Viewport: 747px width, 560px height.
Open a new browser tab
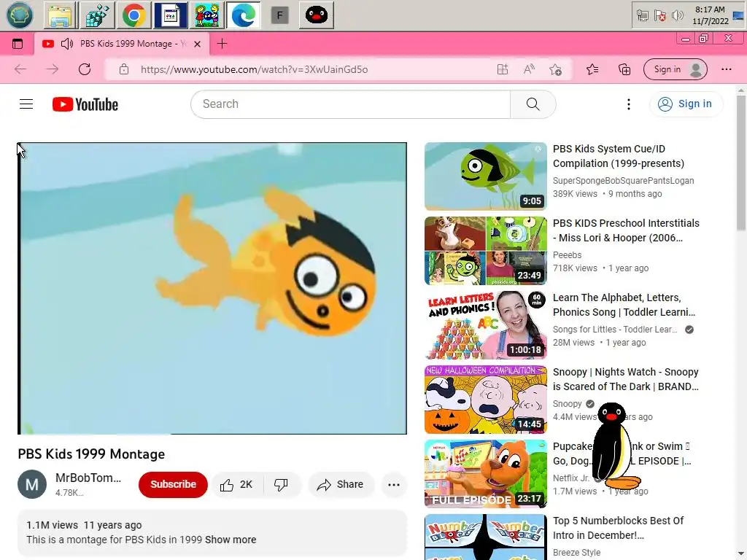[222, 44]
